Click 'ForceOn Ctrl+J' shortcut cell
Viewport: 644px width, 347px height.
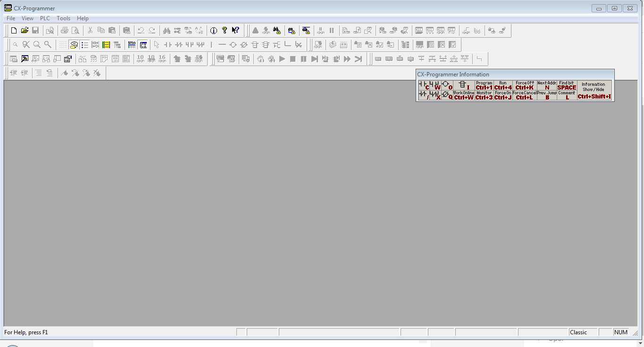503,95
